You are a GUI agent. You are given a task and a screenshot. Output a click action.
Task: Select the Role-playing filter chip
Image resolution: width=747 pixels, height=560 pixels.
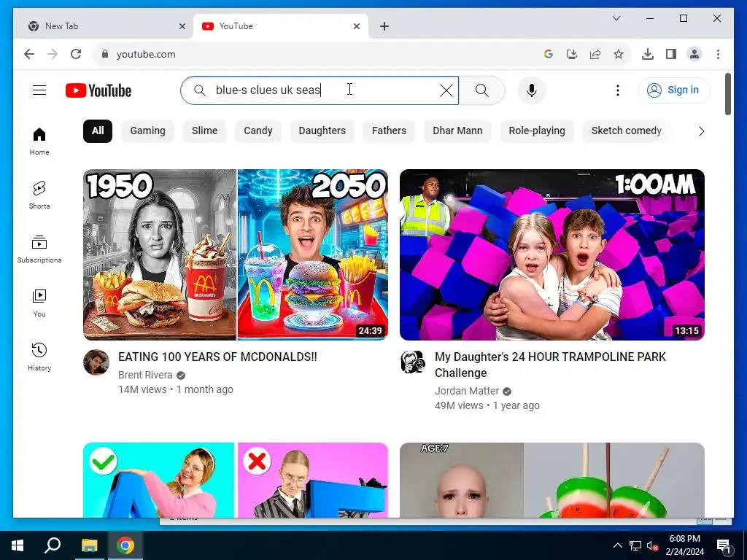[536, 131]
